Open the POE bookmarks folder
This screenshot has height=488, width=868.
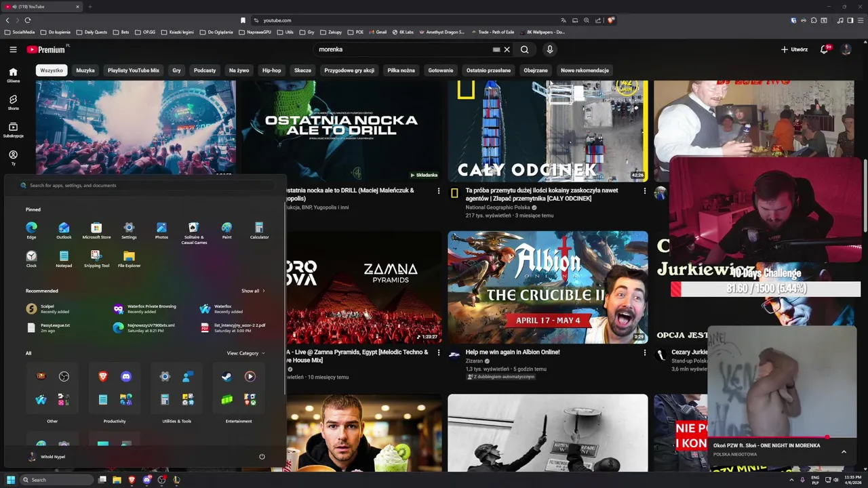tap(355, 32)
